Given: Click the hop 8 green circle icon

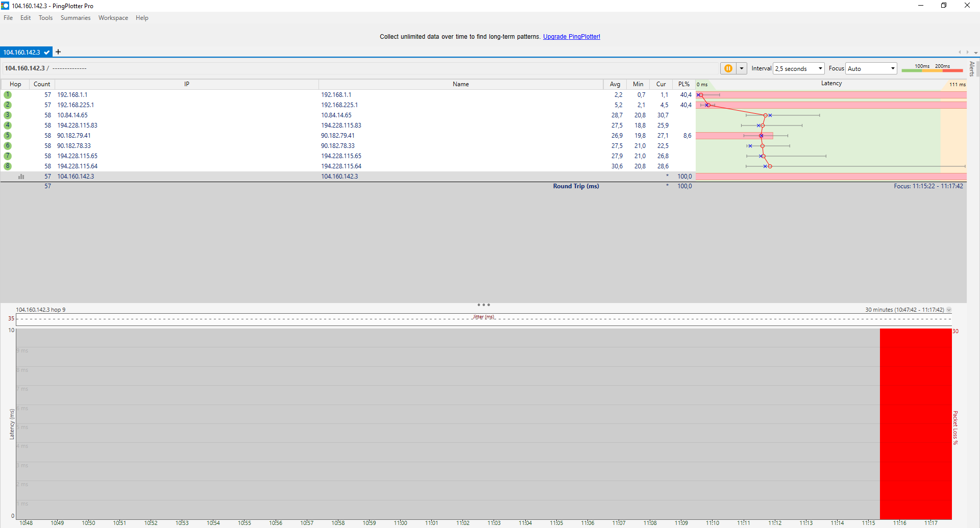Looking at the screenshot, I should coord(8,166).
